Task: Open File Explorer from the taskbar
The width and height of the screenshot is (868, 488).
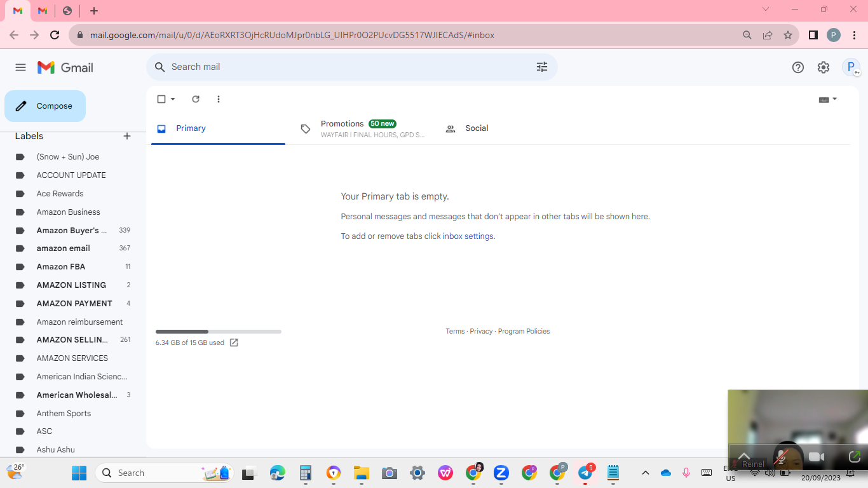Action: (362, 473)
